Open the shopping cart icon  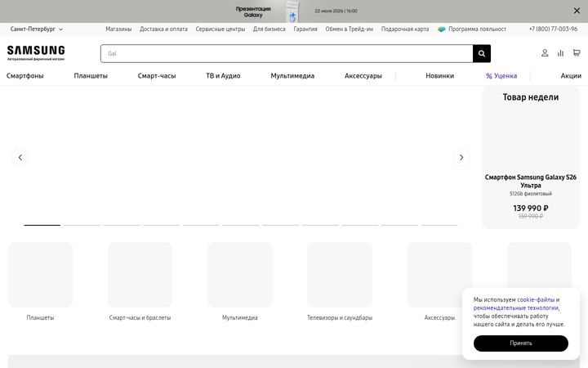coord(577,53)
